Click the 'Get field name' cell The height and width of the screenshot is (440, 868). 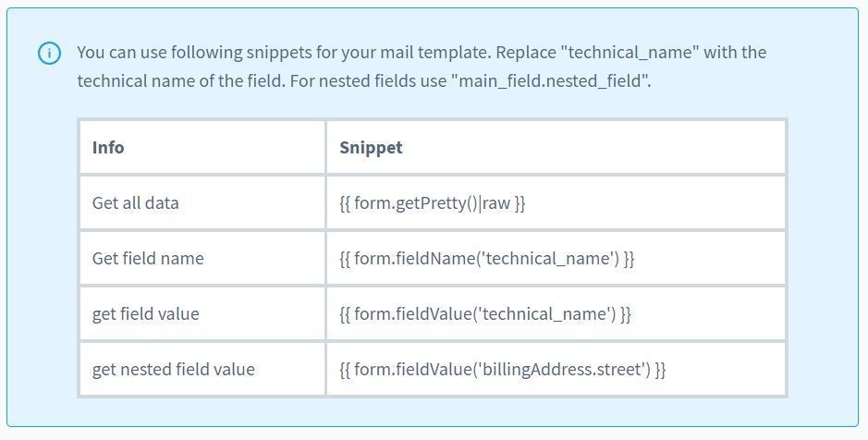pyautogui.click(x=148, y=259)
